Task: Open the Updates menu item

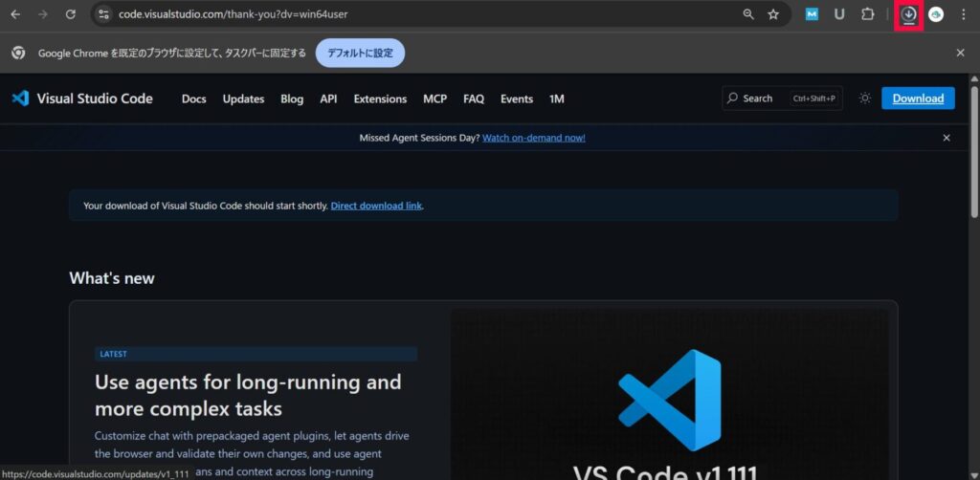Action: click(x=243, y=98)
